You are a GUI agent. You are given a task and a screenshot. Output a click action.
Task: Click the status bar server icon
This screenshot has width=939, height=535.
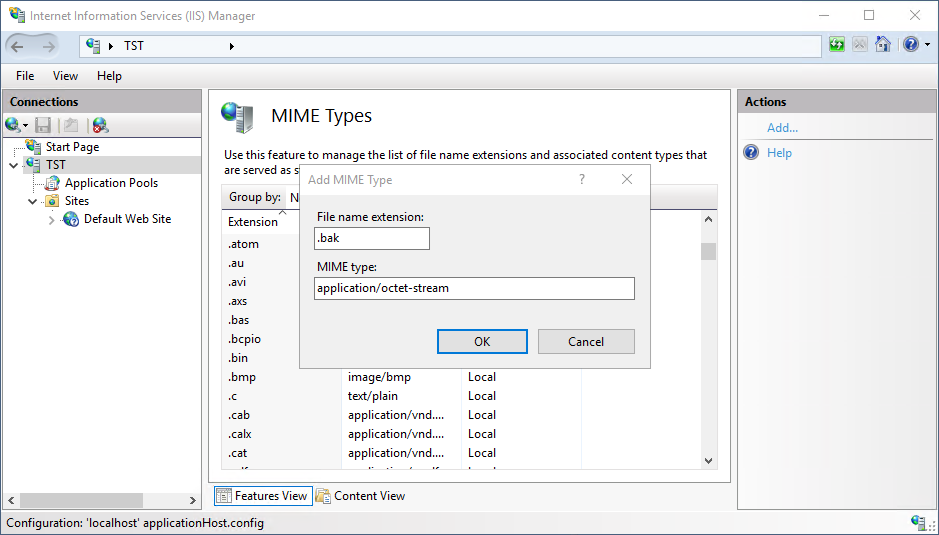(x=917, y=522)
